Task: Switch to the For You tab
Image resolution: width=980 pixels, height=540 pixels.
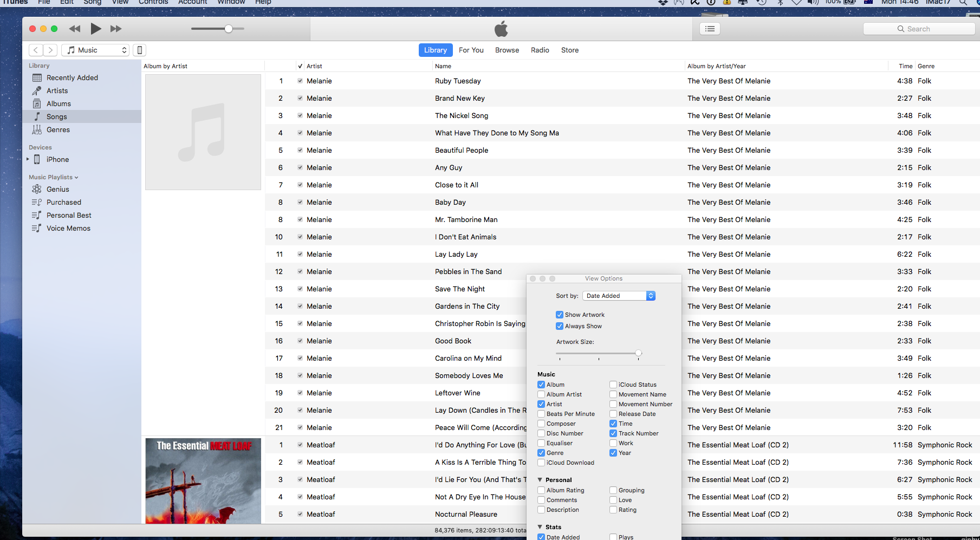Action: (x=471, y=50)
